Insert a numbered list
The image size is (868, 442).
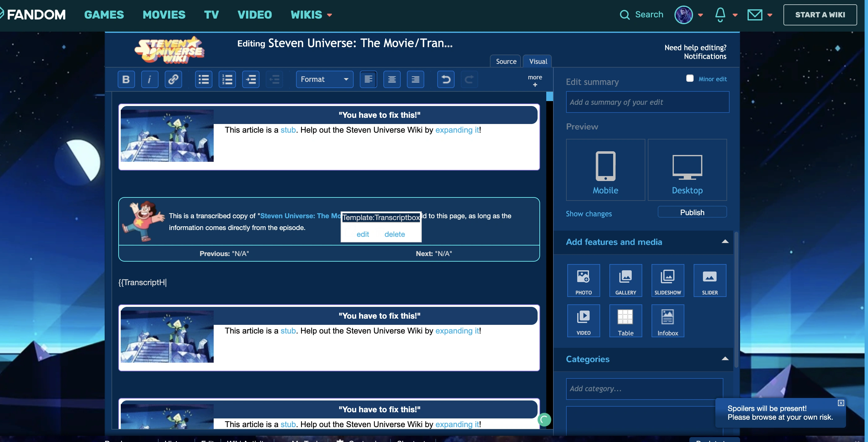tap(227, 79)
